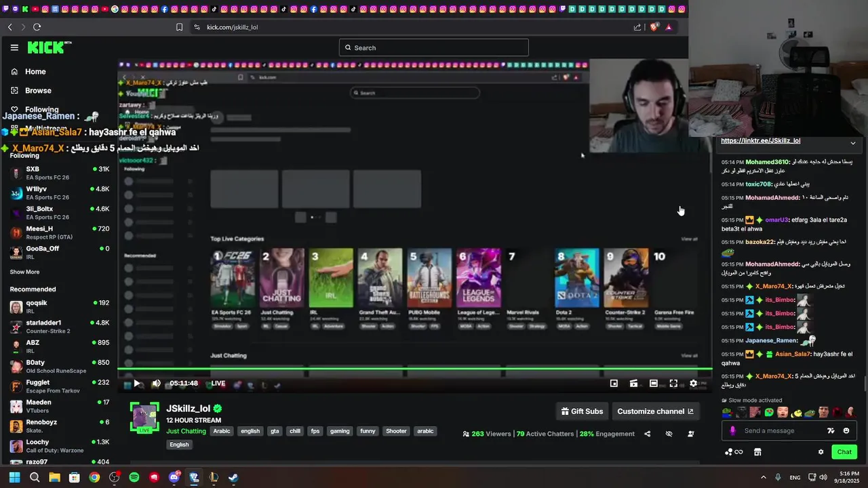This screenshot has width=868, height=488.
Task: Open the Just Chatting category link
Action: pos(186,431)
